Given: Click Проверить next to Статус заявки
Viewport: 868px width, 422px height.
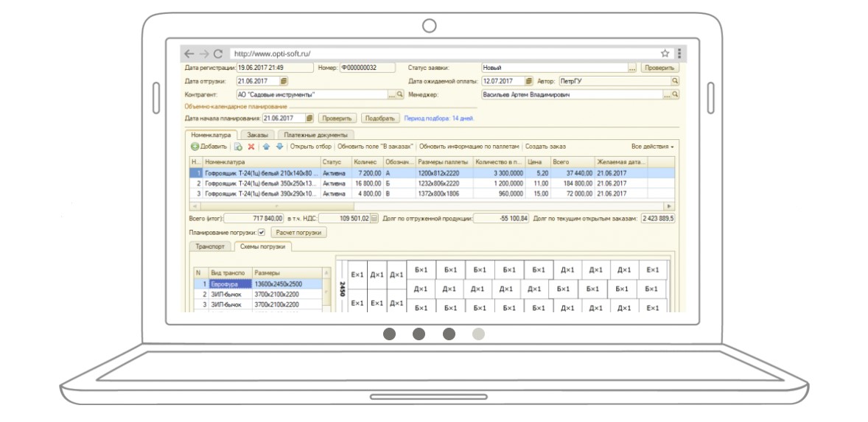Looking at the screenshot, I should [660, 68].
